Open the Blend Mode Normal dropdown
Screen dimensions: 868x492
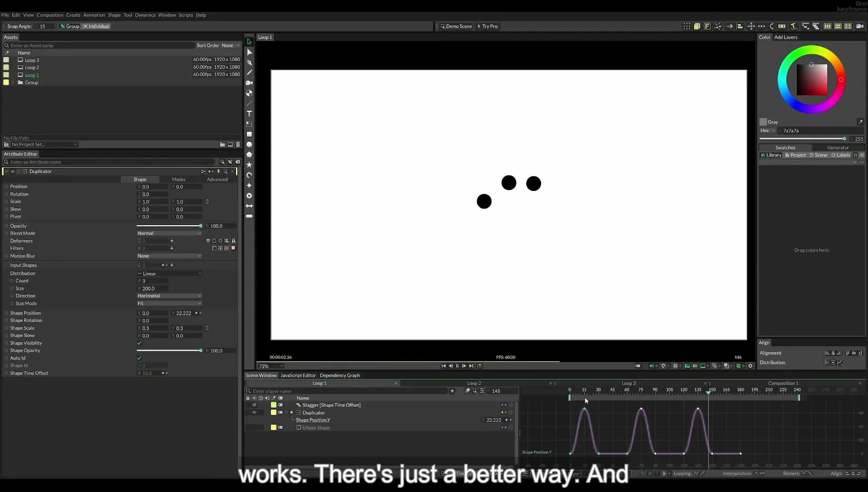169,233
